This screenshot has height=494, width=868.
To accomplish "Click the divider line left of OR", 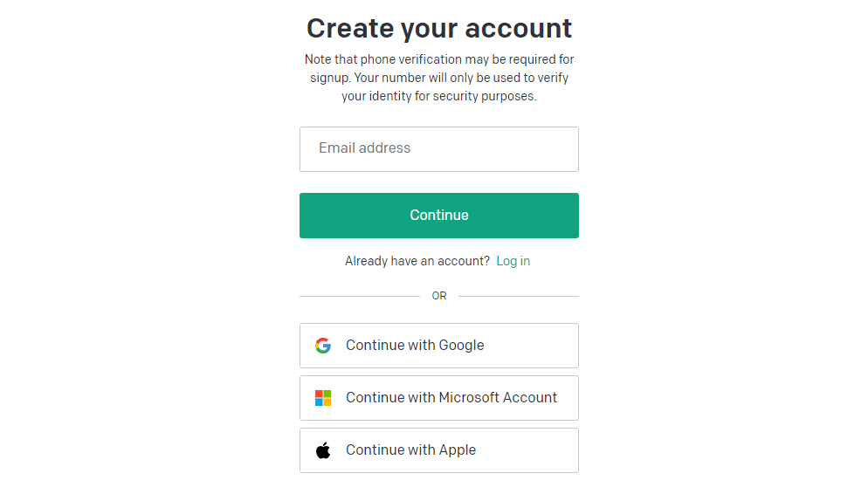I will [x=360, y=296].
